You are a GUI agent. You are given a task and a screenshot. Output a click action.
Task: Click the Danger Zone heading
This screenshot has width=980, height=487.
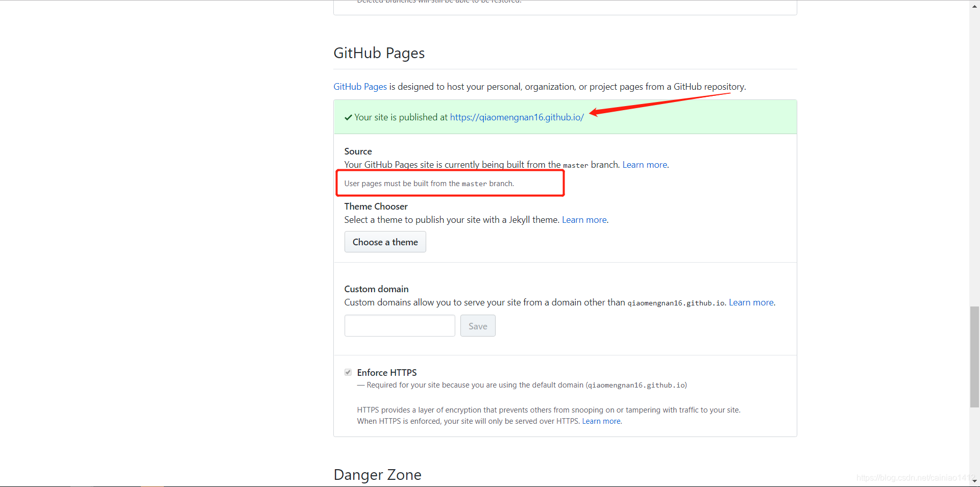(x=378, y=475)
